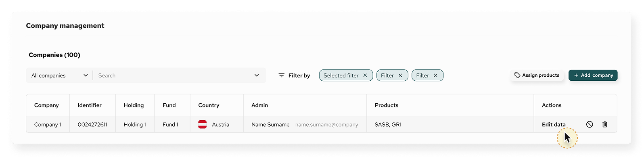Click the Add company button
This screenshot has height=159, width=644.
593,75
